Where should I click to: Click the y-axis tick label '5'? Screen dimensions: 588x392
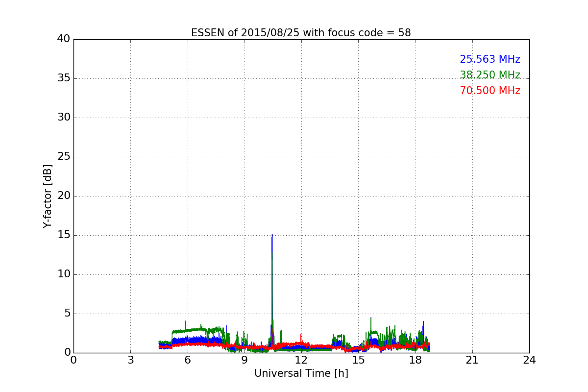67,314
